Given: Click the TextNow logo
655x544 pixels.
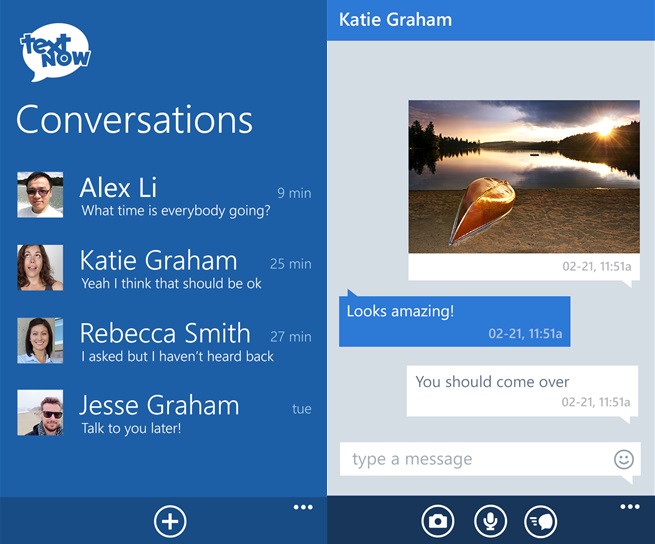Looking at the screenshot, I should [x=55, y=55].
